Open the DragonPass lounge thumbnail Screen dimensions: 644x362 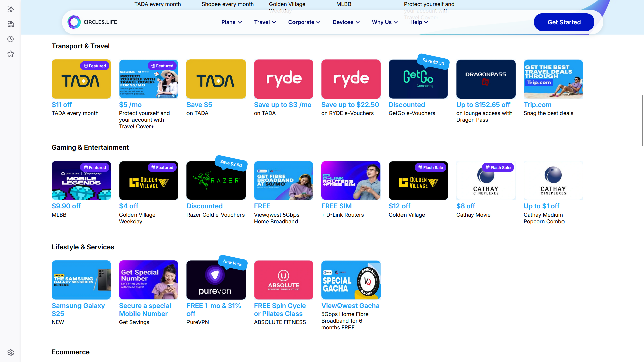[x=486, y=79]
